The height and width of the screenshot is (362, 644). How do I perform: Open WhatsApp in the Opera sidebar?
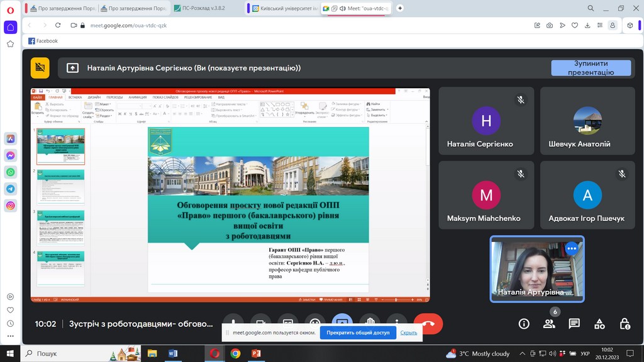point(11,172)
